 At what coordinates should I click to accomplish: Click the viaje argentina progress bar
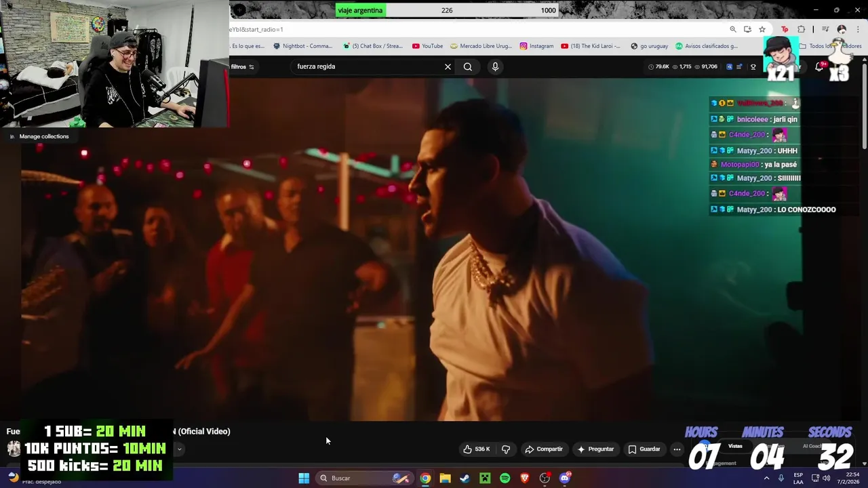pos(447,10)
